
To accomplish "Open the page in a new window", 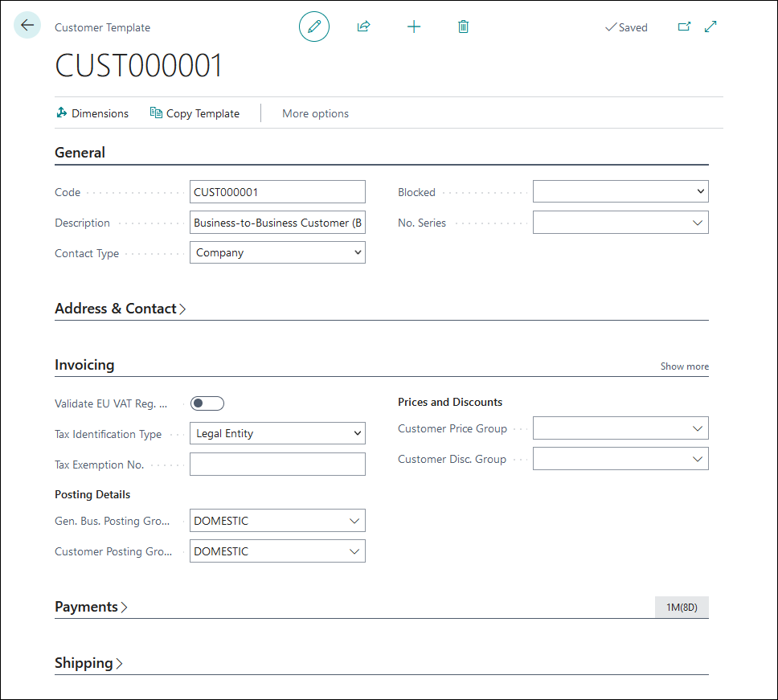I will tap(684, 27).
